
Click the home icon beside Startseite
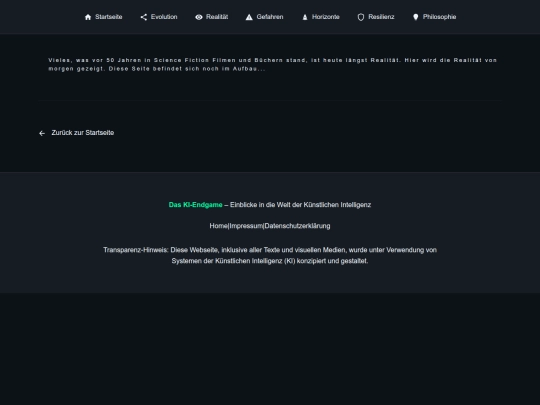point(88,17)
